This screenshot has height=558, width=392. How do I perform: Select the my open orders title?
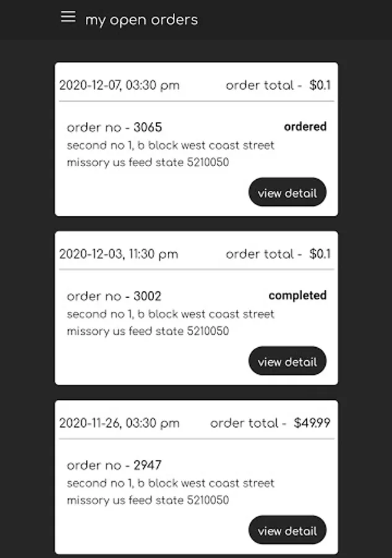pos(141,20)
